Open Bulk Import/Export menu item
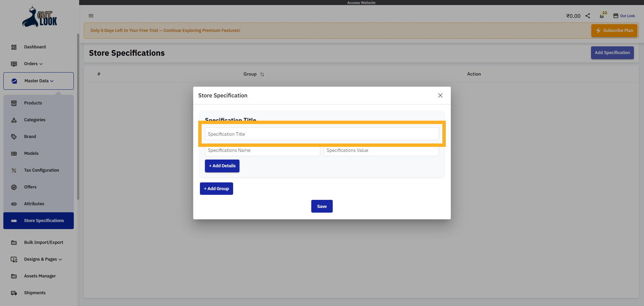Image resolution: width=644 pixels, height=306 pixels. (44, 242)
